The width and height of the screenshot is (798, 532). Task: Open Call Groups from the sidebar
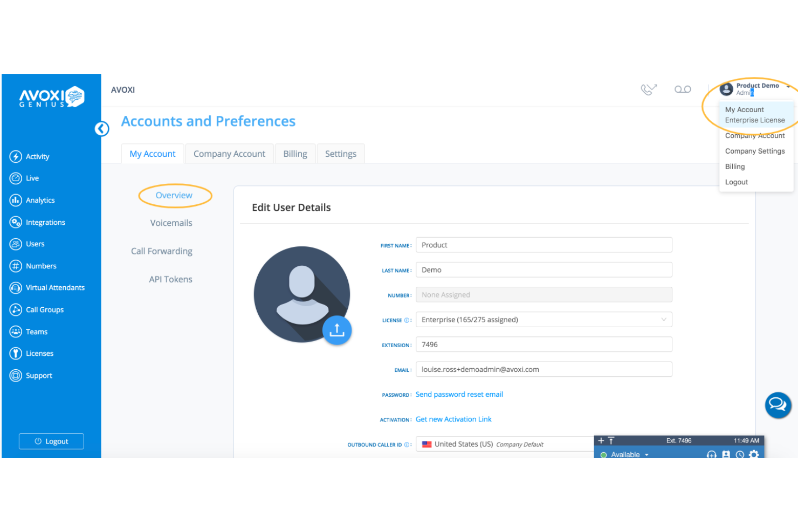tap(37, 310)
